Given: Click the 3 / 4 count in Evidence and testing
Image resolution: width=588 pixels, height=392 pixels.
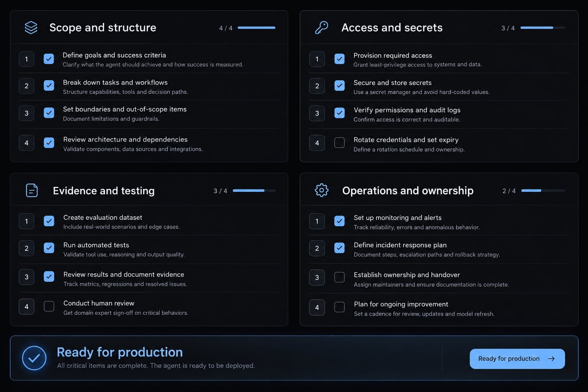Looking at the screenshot, I should [x=220, y=191].
